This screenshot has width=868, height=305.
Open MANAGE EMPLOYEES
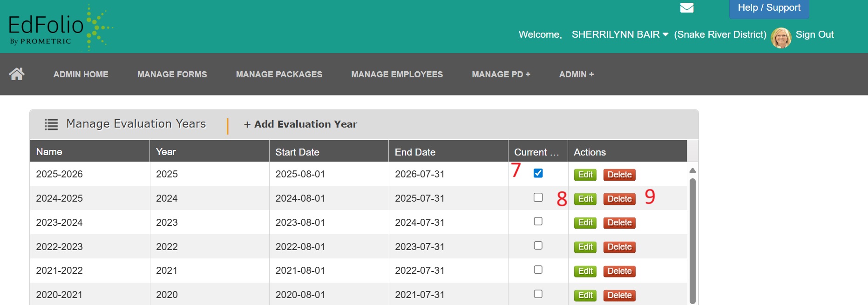tap(397, 75)
